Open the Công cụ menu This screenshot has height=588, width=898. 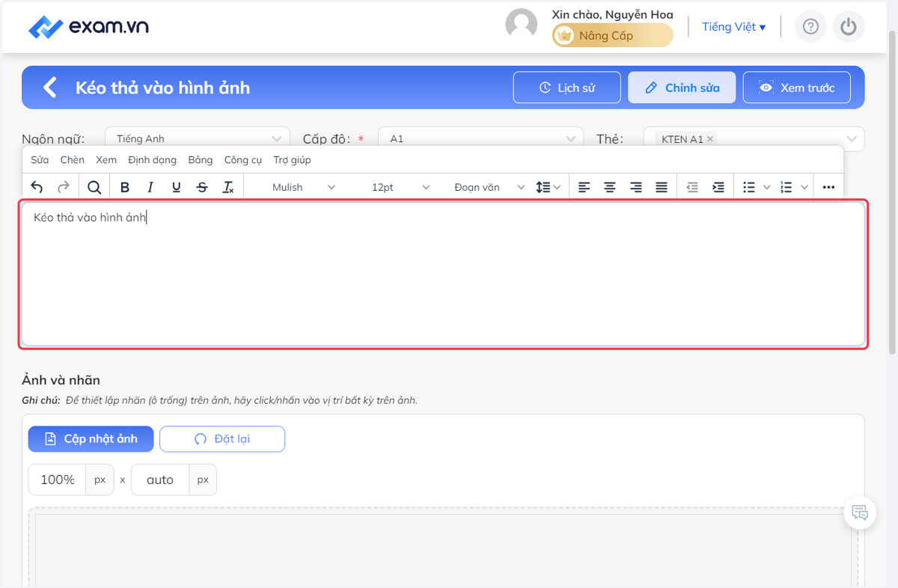pyautogui.click(x=243, y=159)
